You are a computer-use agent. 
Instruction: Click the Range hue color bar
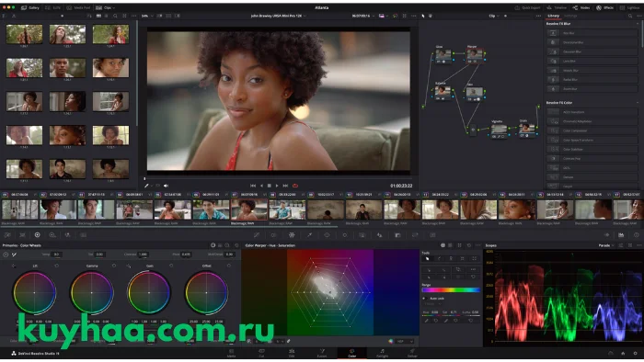pyautogui.click(x=451, y=289)
